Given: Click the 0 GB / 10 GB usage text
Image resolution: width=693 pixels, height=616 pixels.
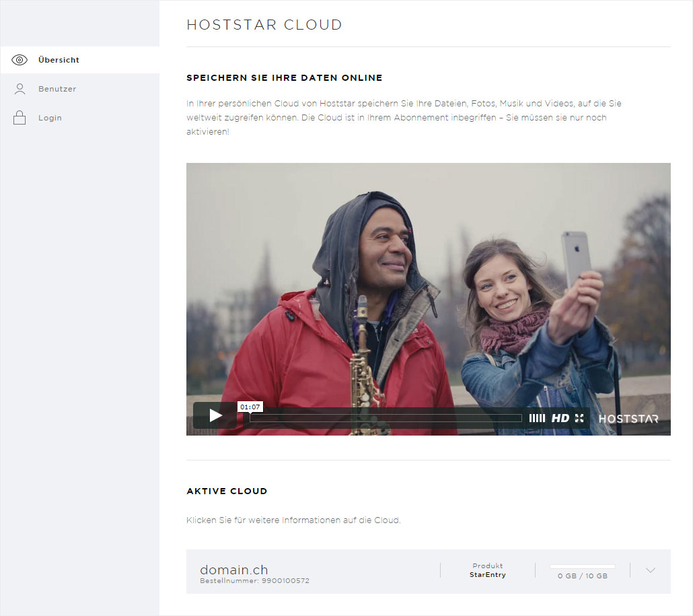Looking at the screenshot, I should click(x=583, y=576).
